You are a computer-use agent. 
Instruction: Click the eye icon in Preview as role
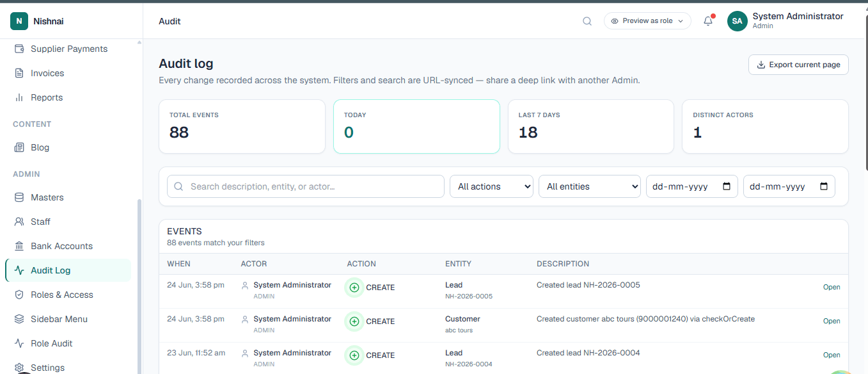point(615,21)
